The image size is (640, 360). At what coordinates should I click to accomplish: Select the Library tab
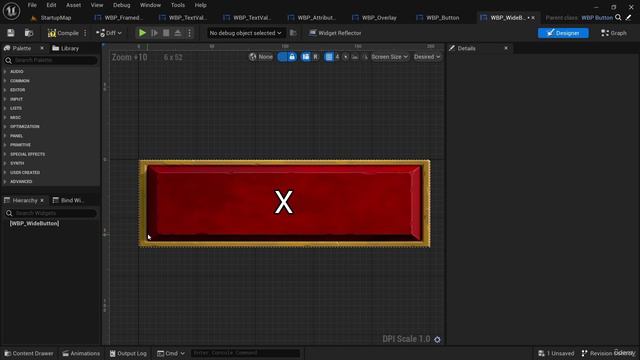click(66, 48)
